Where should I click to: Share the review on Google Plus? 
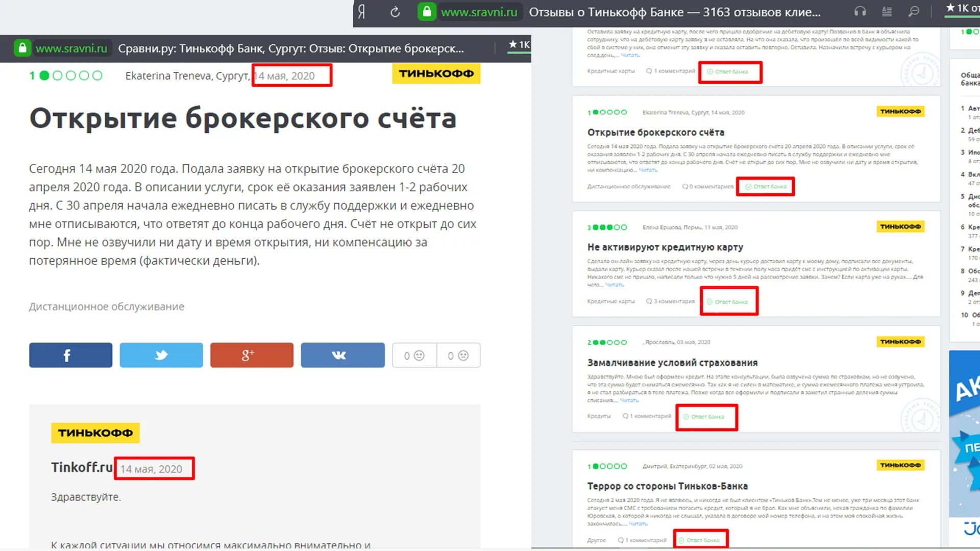pos(252,355)
